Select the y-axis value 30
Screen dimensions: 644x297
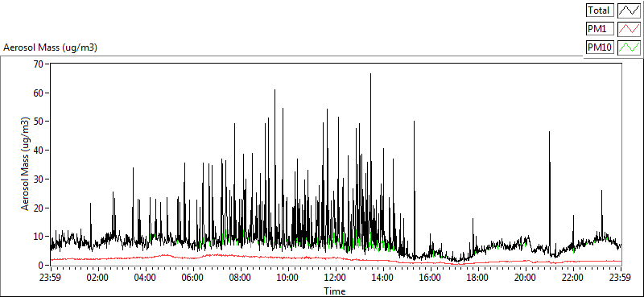[39, 179]
